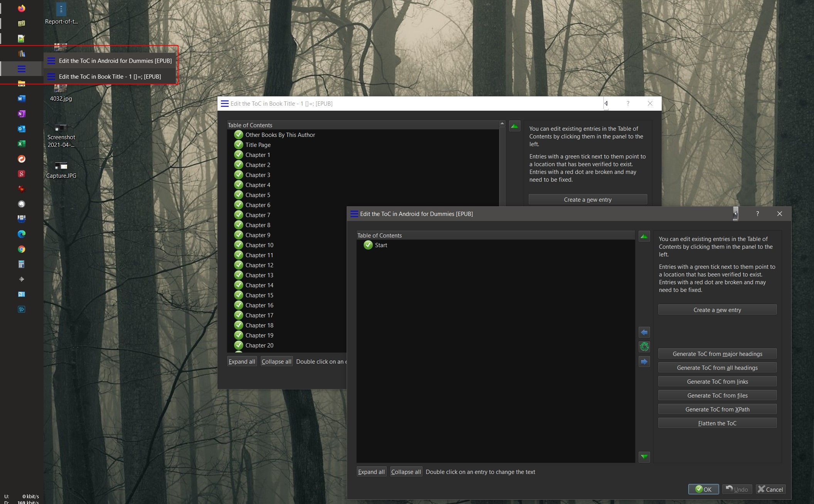
Task: Open Firefox from the taskbar
Action: tap(22, 8)
